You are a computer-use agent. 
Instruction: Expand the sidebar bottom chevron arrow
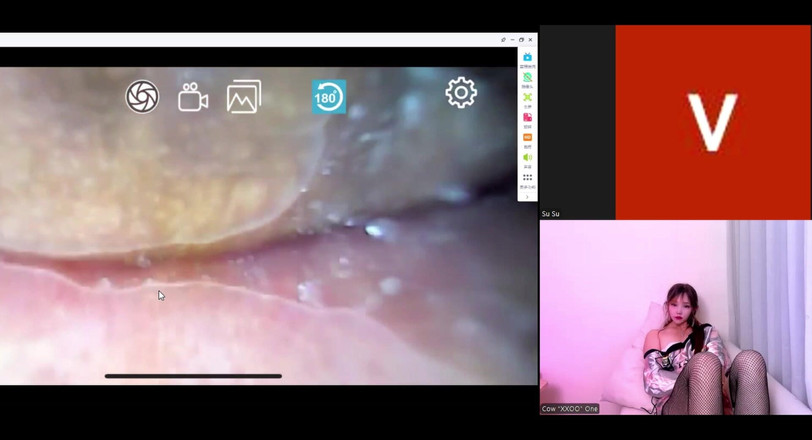(x=527, y=196)
